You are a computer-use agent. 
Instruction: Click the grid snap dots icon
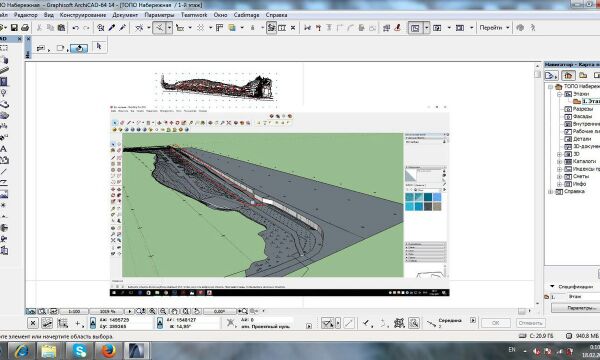pos(201,28)
